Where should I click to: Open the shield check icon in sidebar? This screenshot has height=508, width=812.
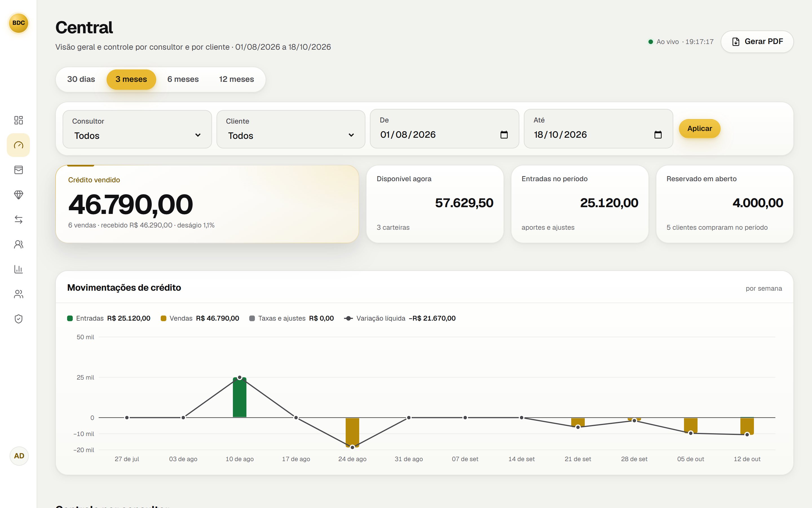tap(18, 319)
